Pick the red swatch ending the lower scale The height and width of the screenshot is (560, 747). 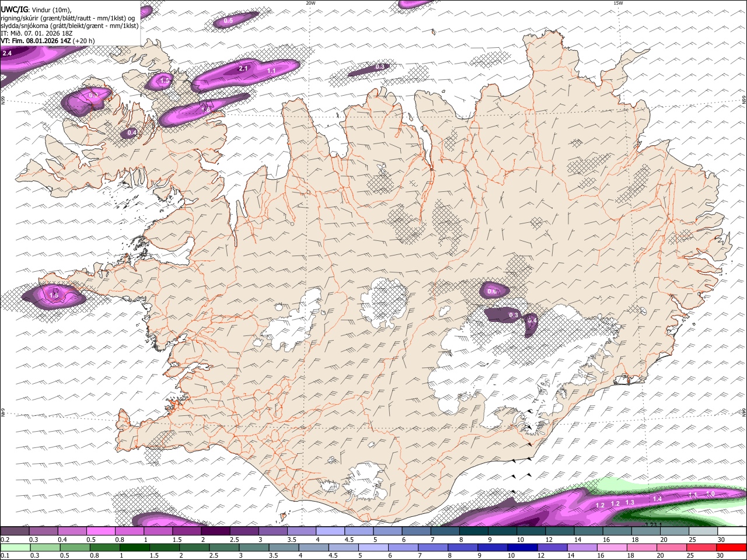click(731, 548)
